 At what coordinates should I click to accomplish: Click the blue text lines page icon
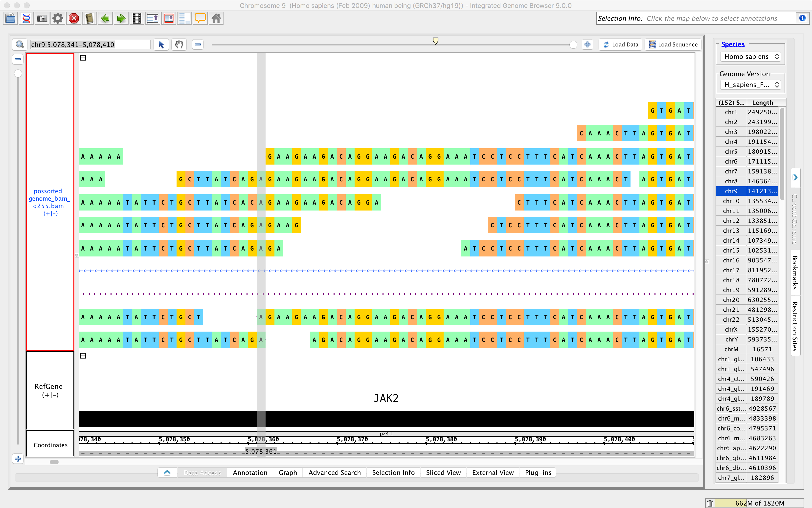(184, 18)
